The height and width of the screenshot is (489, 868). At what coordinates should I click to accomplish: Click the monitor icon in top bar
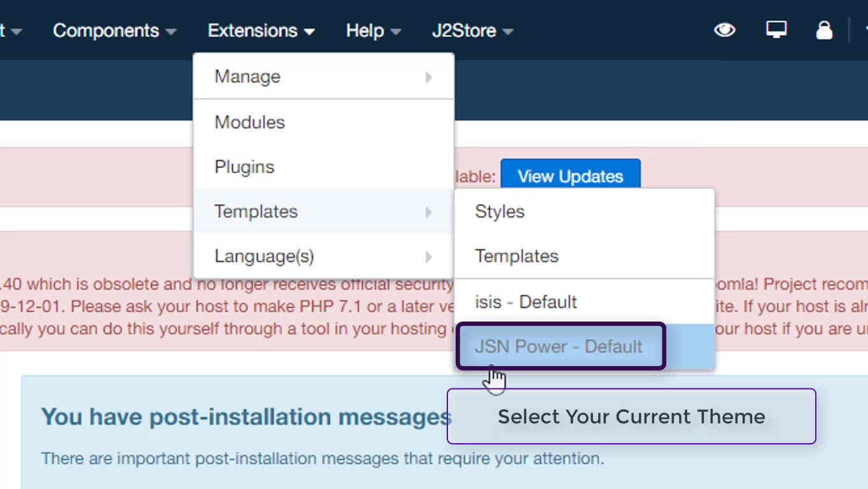[776, 30]
